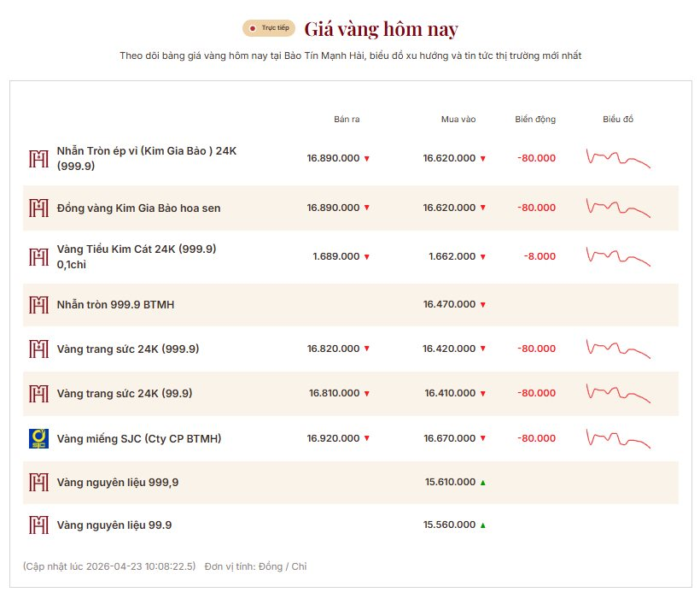The image size is (700, 604).
Task: Click the green up arrow next to 15.560.000
Action: [482, 525]
